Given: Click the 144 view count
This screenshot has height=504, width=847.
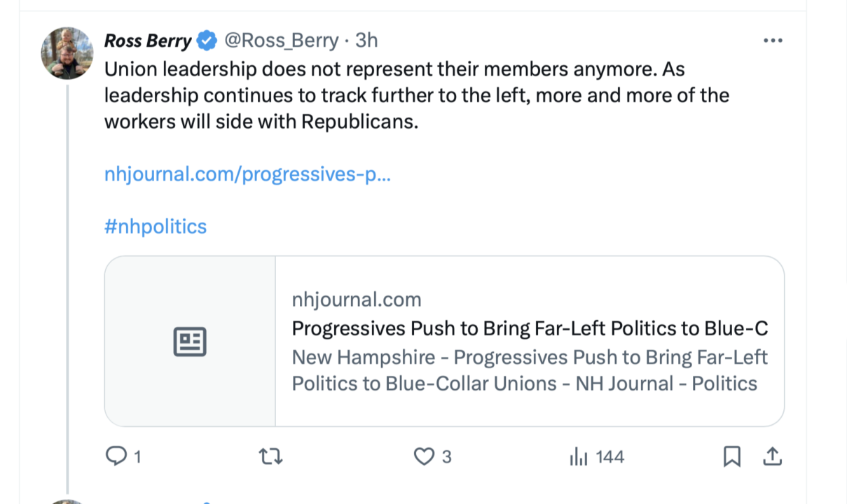Looking at the screenshot, I should [610, 457].
